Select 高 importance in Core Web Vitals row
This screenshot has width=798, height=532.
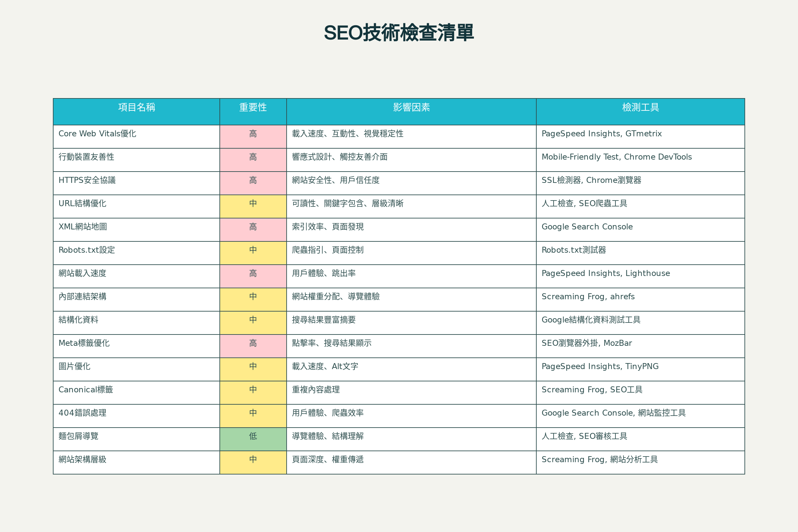[253, 136]
